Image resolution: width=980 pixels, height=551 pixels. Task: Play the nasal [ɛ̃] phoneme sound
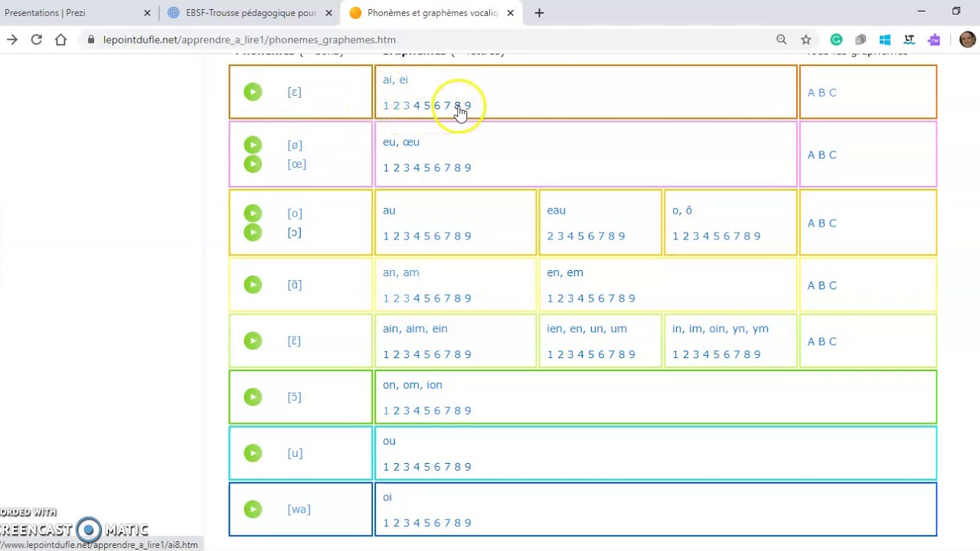(253, 341)
